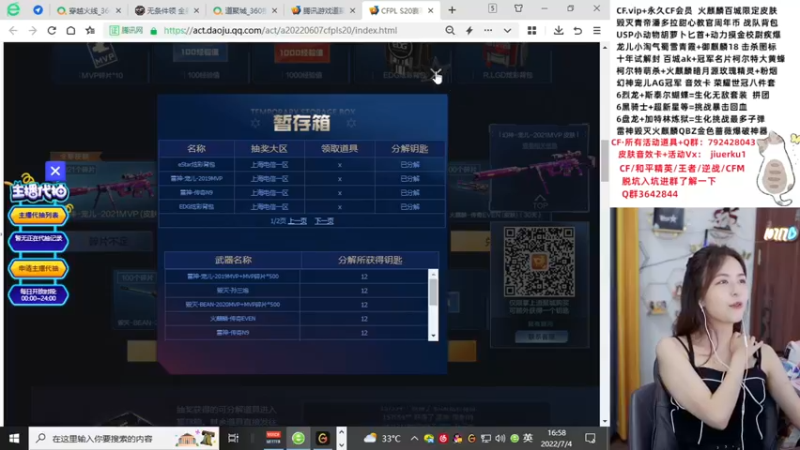Click the 火麒麟-传奇EVEN weapon row
The width and height of the screenshot is (800, 450).
[296, 318]
